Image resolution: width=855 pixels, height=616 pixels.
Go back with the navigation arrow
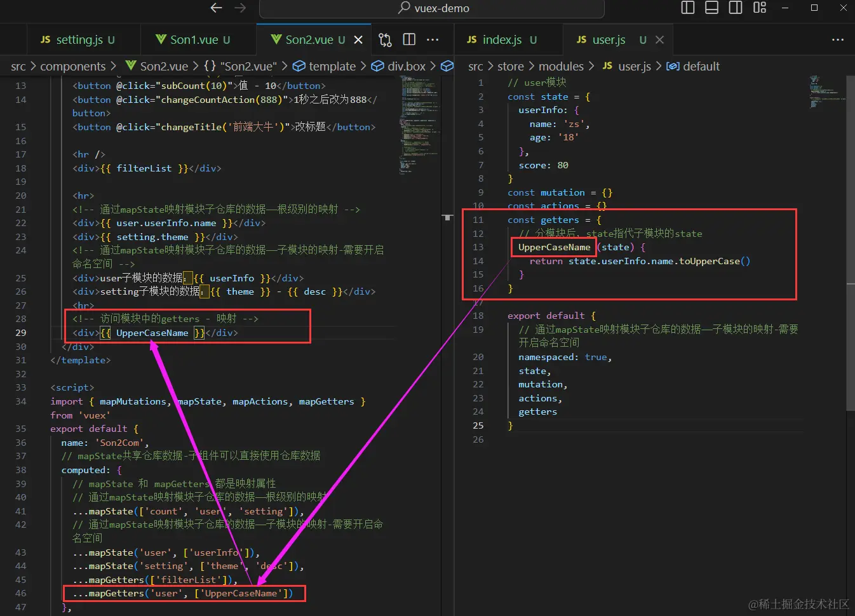point(216,8)
